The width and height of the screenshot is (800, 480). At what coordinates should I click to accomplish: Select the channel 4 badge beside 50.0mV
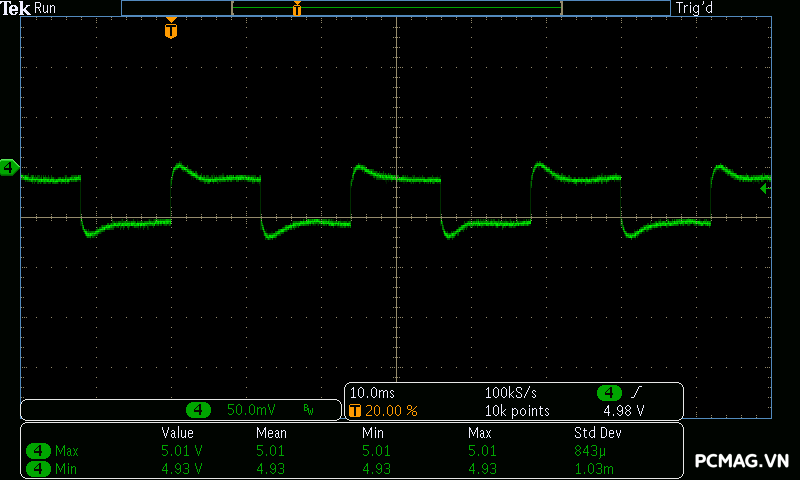pyautogui.click(x=199, y=410)
